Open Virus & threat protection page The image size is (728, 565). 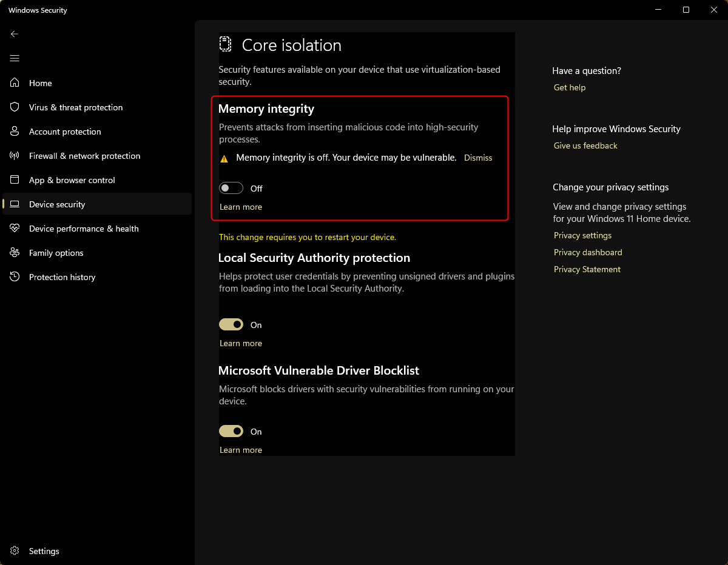tap(97, 107)
